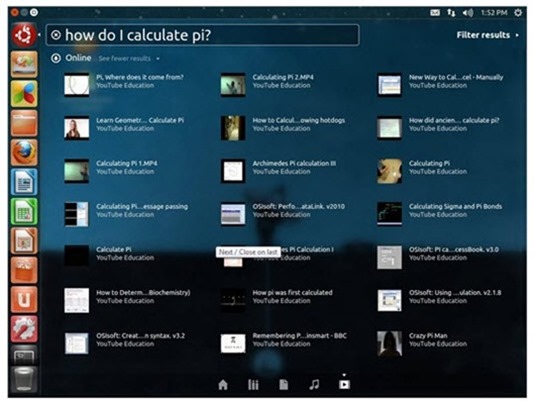The image size is (534, 401).
Task: Open the sound volume indicator
Action: [468, 13]
